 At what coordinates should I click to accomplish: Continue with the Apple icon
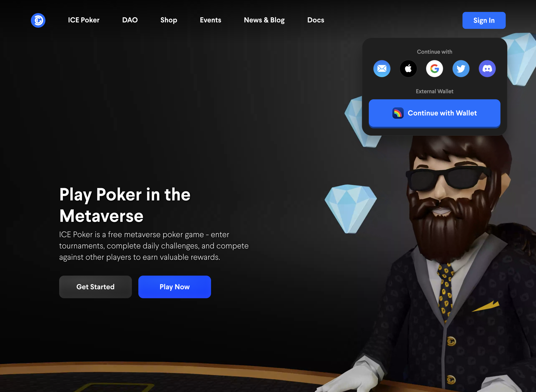(408, 68)
